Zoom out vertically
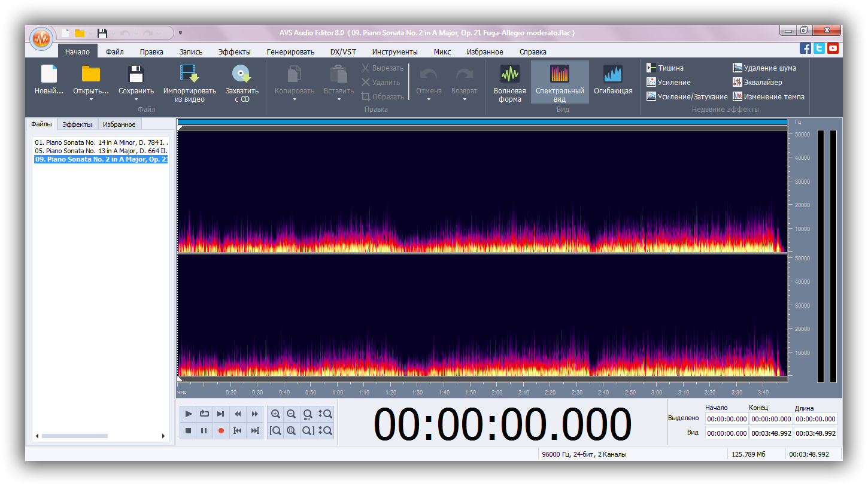The width and height of the screenshot is (868, 486). (326, 430)
